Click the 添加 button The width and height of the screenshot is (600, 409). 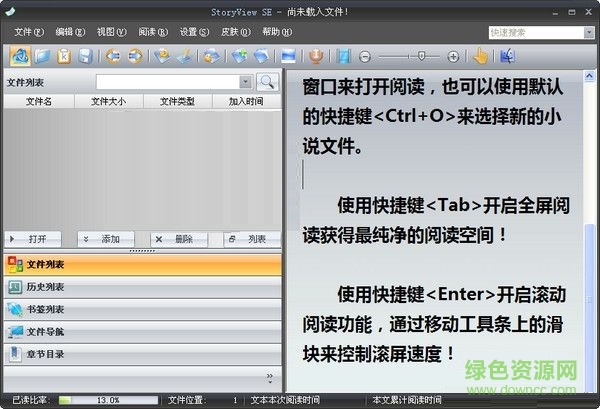tap(109, 239)
